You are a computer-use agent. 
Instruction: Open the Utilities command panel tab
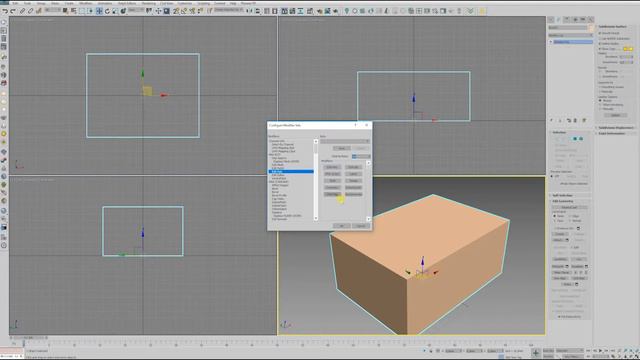591,19
